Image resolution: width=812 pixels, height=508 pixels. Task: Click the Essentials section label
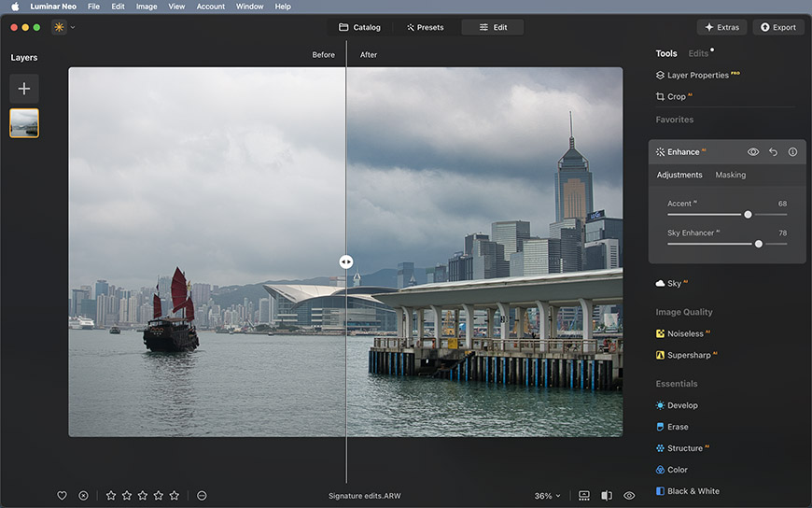click(677, 384)
